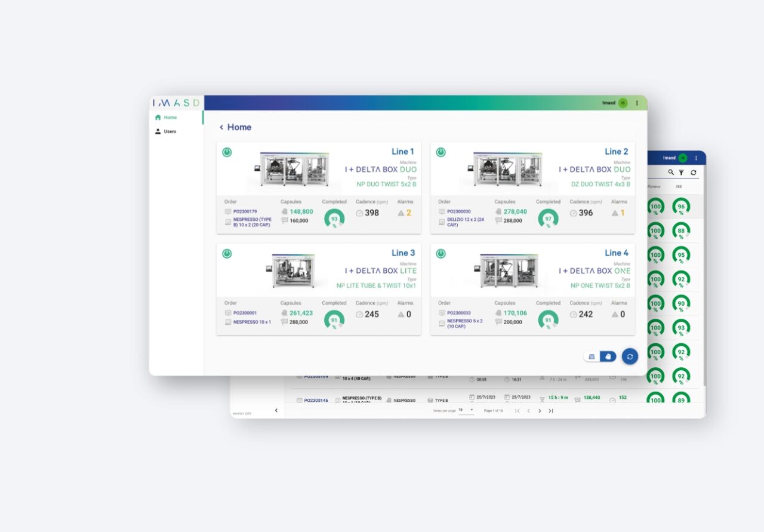The height and width of the screenshot is (532, 764).
Task: Click the Line 1 power status icon
Action: pyautogui.click(x=227, y=152)
